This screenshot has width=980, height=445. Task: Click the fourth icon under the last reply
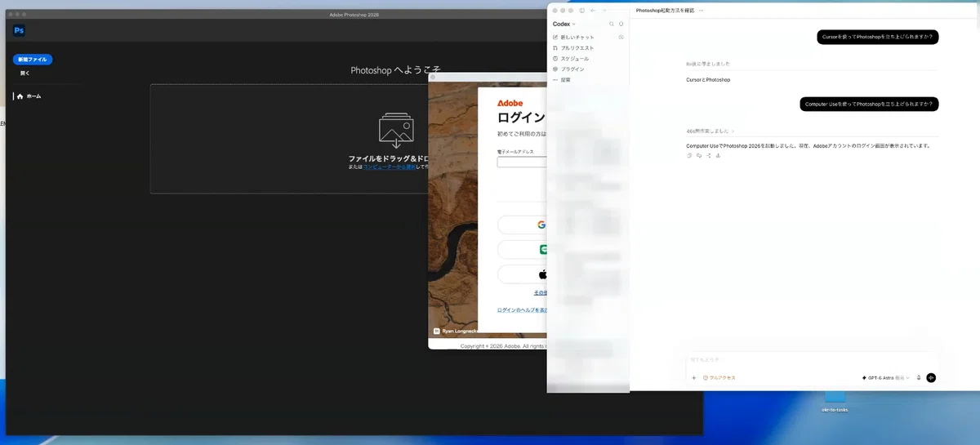(x=719, y=155)
